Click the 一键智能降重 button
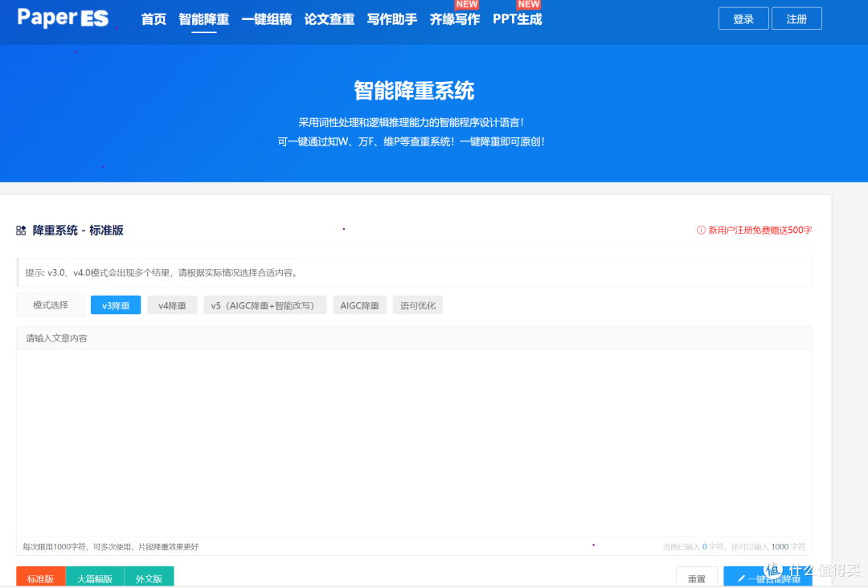This screenshot has width=868, height=588. pos(768,578)
